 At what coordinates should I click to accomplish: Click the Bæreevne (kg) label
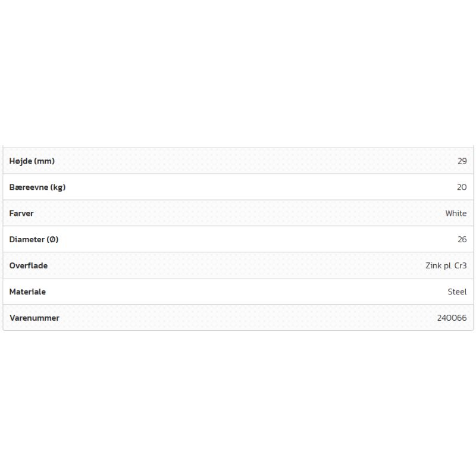click(37, 187)
